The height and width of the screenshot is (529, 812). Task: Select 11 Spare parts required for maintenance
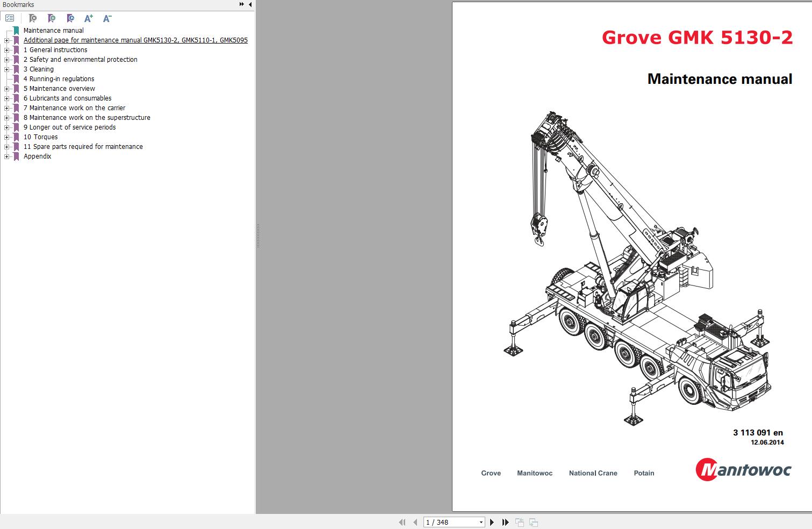tap(83, 147)
